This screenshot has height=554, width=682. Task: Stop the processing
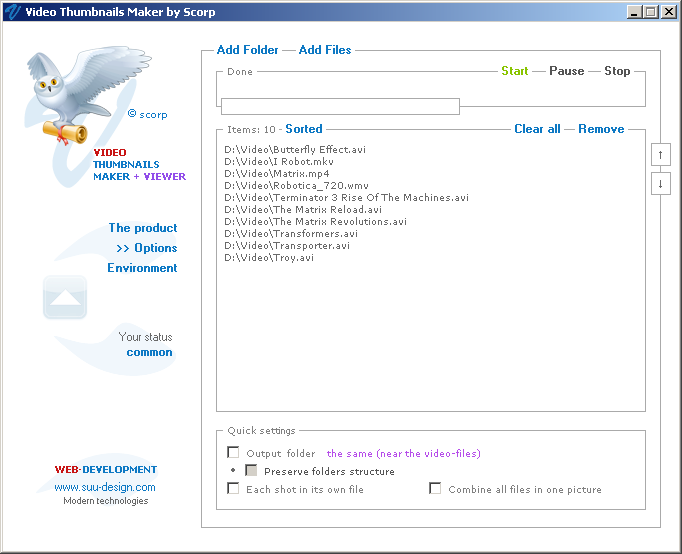point(617,71)
